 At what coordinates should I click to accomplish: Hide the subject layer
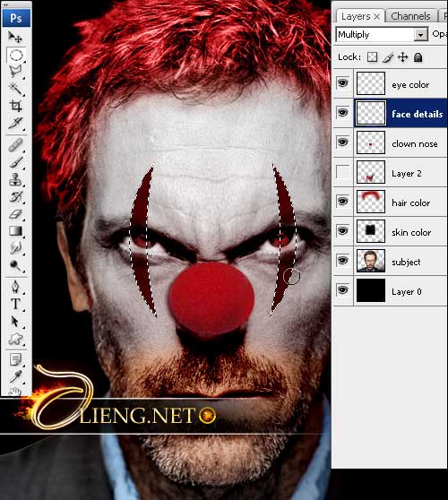(343, 261)
